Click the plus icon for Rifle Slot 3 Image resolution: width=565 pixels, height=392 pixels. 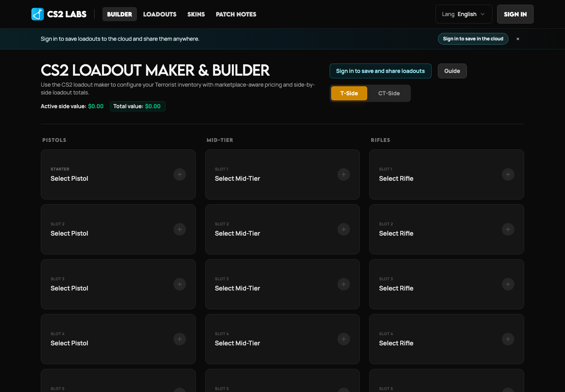508,284
